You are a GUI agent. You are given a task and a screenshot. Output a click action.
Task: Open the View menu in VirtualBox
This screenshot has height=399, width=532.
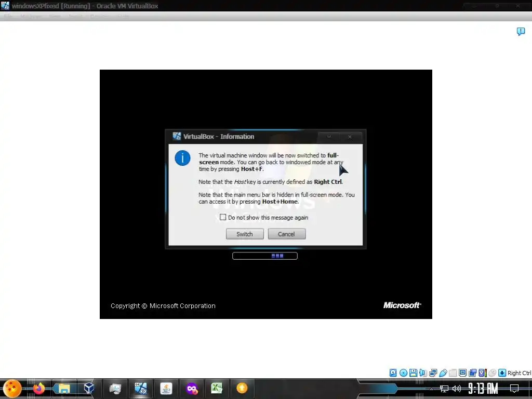pos(55,16)
